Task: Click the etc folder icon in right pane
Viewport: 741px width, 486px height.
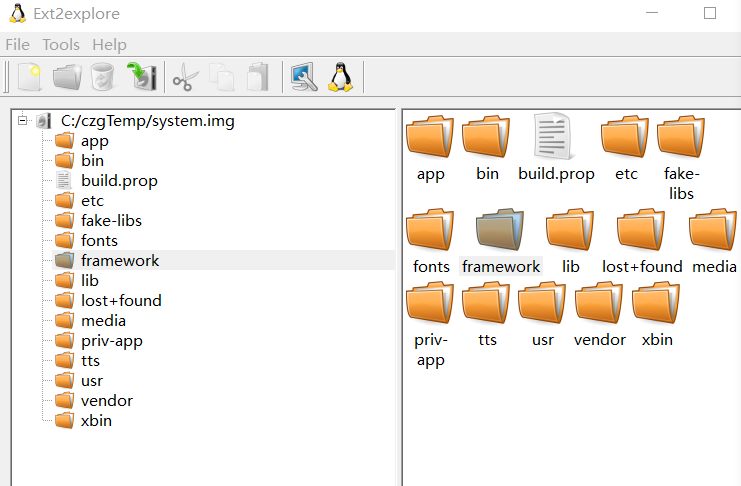Action: click(x=625, y=137)
